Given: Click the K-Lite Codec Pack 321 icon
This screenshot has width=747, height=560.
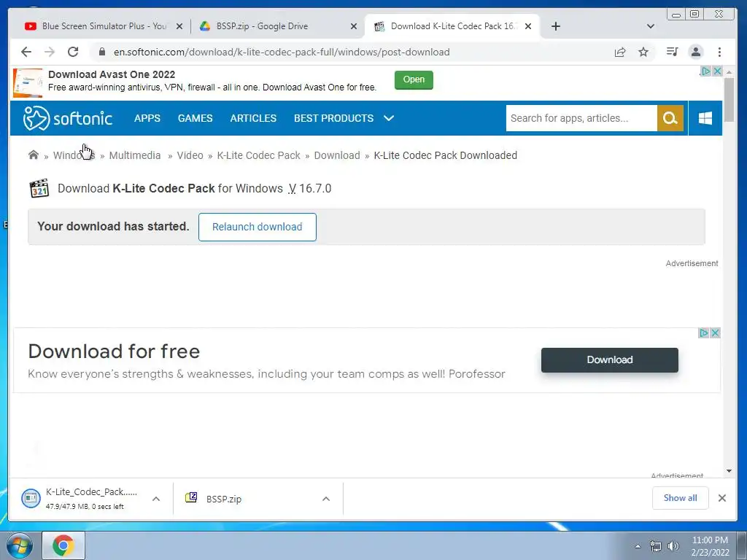Looking at the screenshot, I should (39, 188).
